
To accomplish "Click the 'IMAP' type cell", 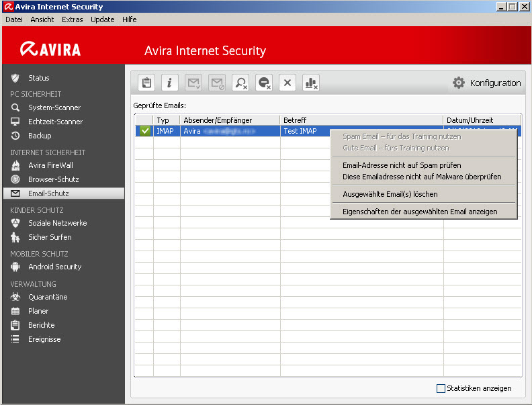I will tap(165, 131).
